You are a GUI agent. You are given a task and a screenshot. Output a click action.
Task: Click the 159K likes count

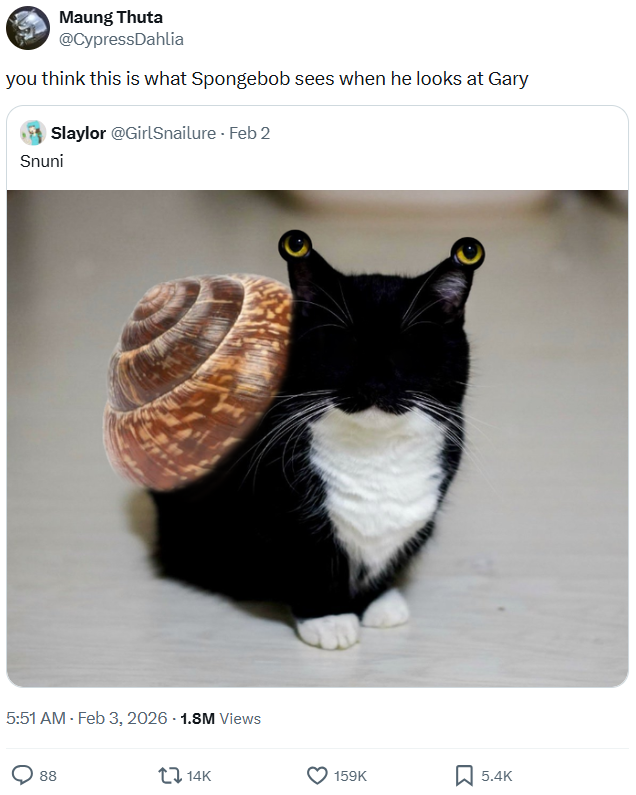[350, 776]
